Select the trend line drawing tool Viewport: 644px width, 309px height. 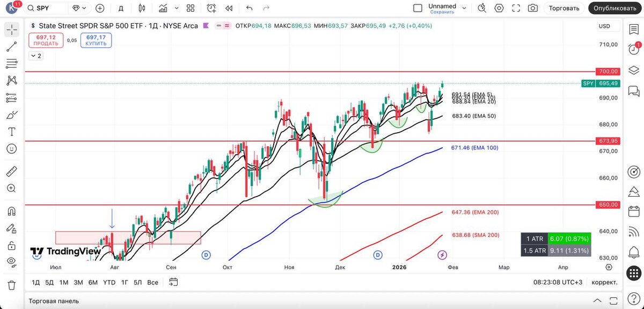click(11, 47)
